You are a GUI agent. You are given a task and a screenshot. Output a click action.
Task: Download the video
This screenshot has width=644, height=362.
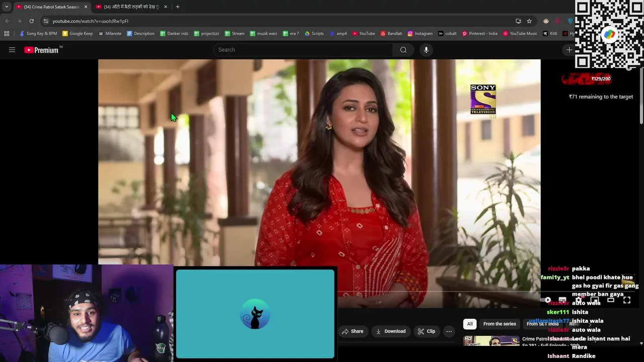coord(390,331)
